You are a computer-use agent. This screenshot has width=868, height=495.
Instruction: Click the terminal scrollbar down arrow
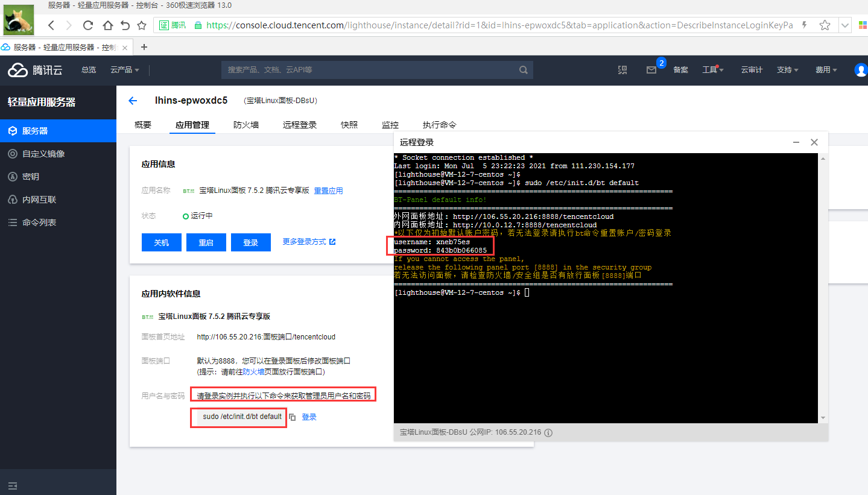pyautogui.click(x=823, y=418)
